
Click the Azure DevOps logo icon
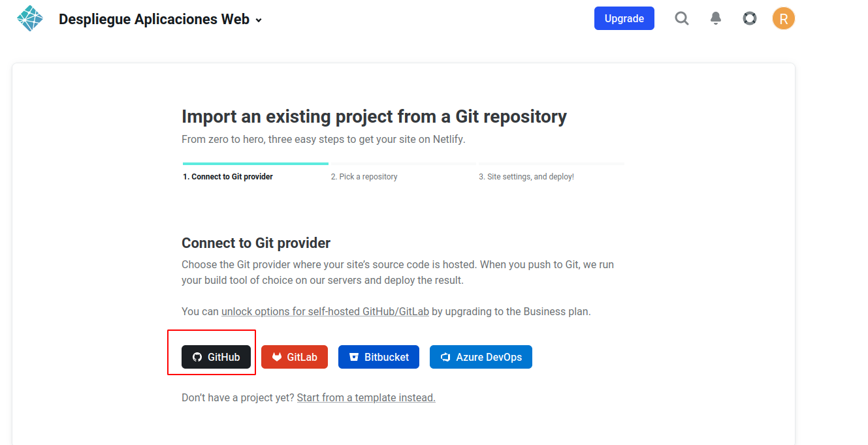[445, 357]
